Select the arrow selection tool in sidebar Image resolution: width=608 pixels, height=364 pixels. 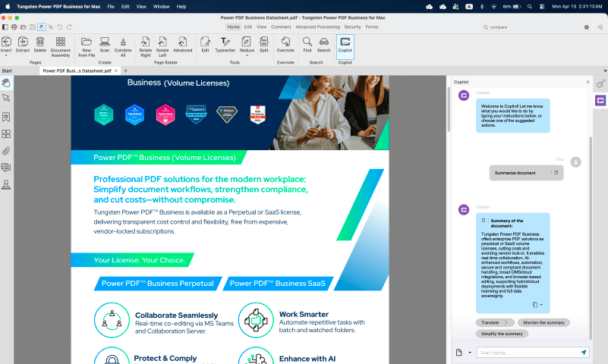pyautogui.click(x=6, y=98)
